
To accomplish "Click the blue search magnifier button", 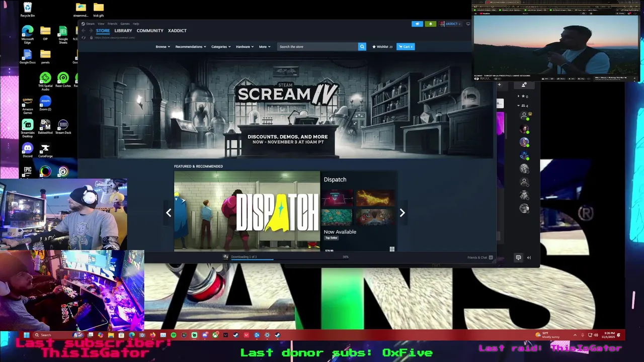I will tap(362, 47).
